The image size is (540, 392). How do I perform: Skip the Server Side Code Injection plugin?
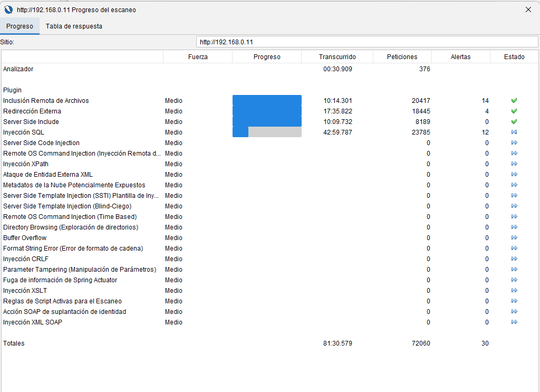tap(514, 143)
